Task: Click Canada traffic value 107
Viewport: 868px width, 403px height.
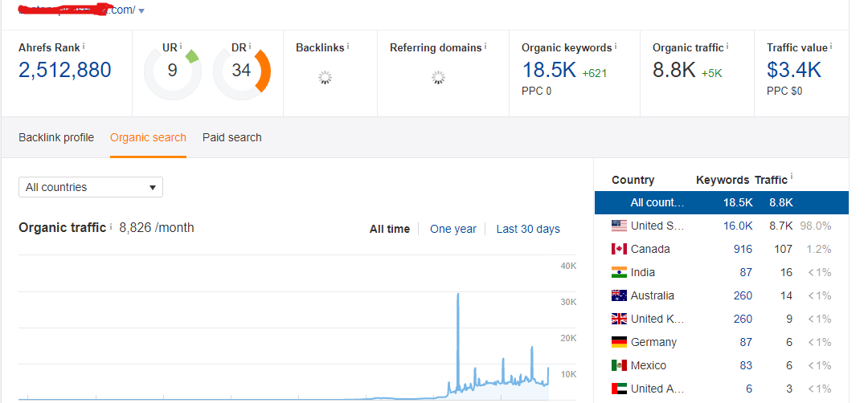Action: (784, 249)
